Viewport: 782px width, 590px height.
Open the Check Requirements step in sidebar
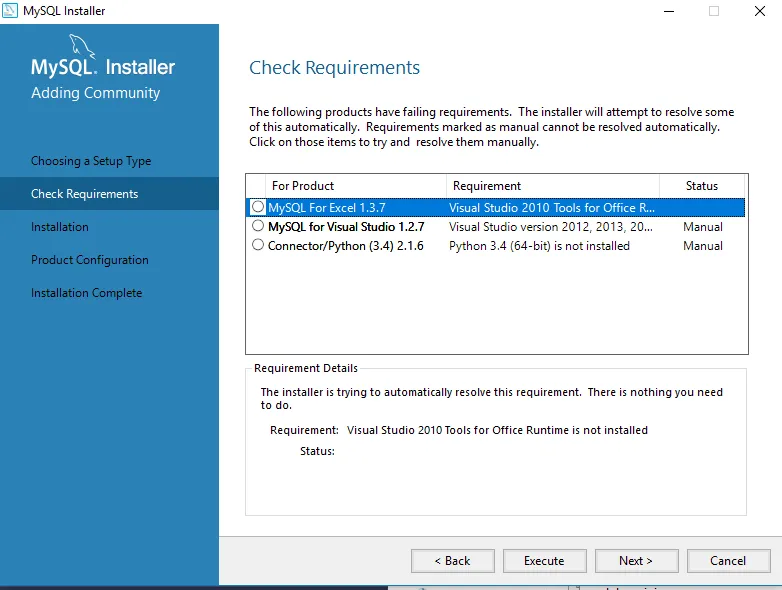[85, 194]
